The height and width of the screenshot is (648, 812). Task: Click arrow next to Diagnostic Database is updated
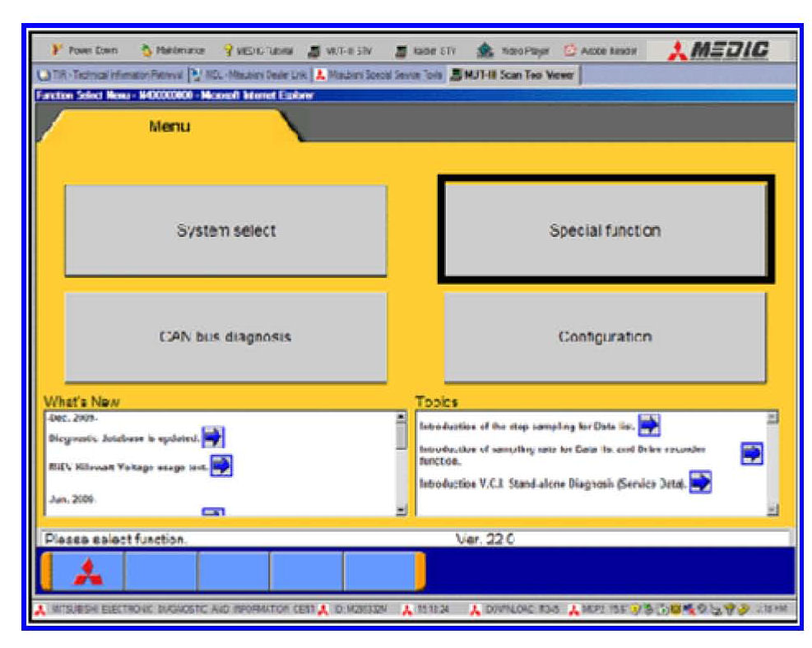[x=213, y=437]
